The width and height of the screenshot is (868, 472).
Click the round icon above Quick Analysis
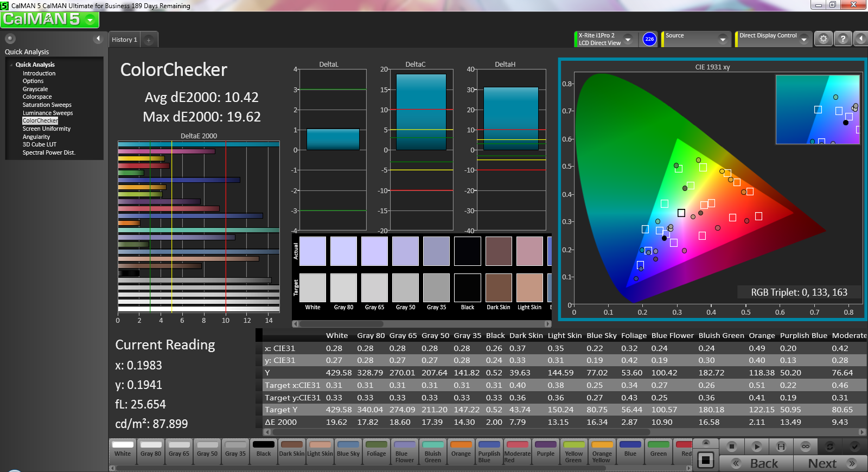point(10,39)
